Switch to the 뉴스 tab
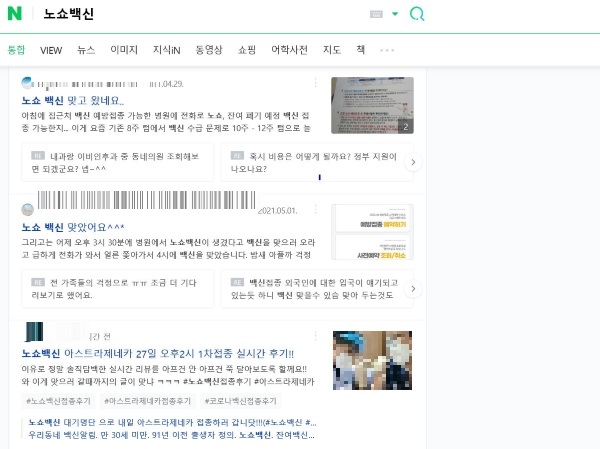 click(86, 50)
